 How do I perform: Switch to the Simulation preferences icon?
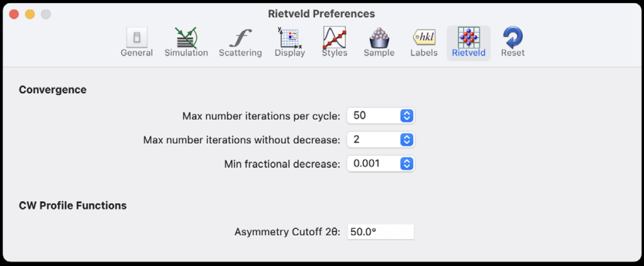(186, 39)
